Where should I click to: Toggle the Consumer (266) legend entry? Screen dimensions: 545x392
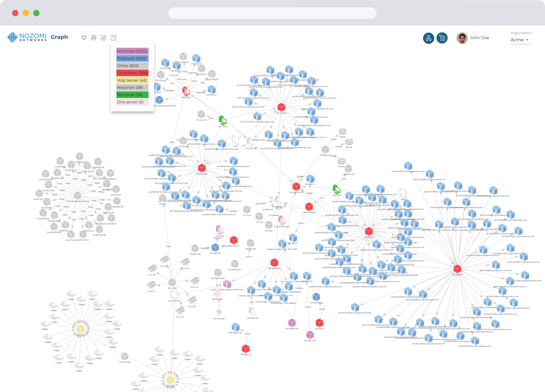pyautogui.click(x=132, y=73)
